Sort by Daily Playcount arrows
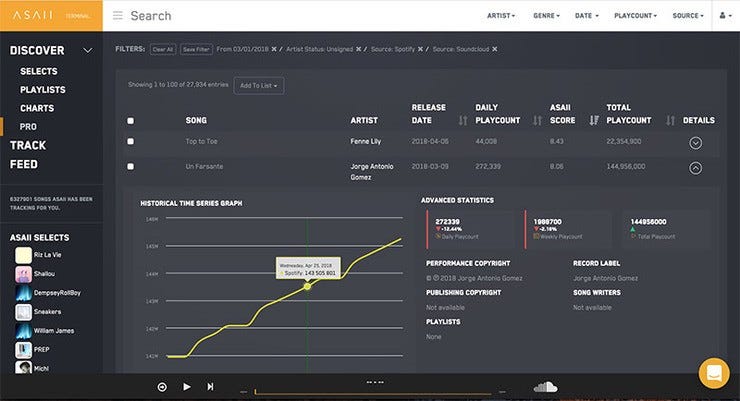Screen dimensions: 740x401 pyautogui.click(x=537, y=121)
